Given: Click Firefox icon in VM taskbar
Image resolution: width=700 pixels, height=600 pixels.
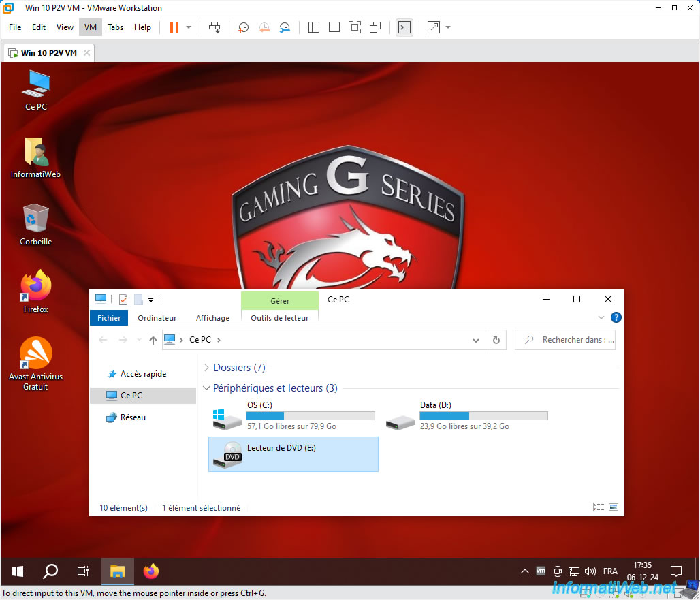Looking at the screenshot, I should [x=151, y=571].
